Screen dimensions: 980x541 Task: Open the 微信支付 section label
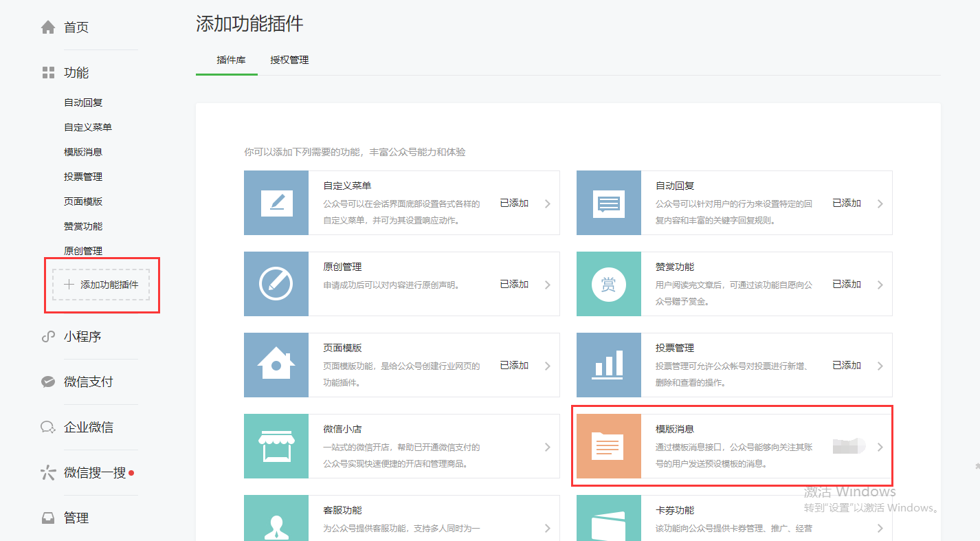[x=89, y=382]
